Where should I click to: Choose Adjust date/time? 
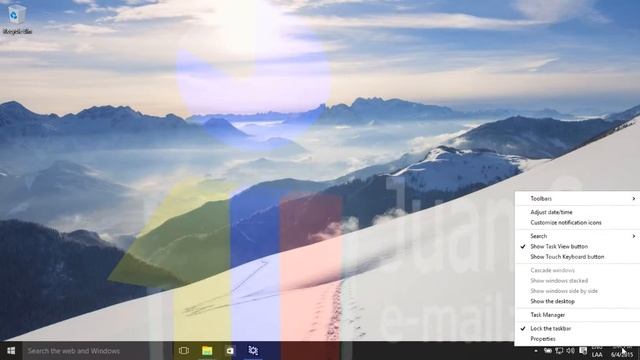pyautogui.click(x=577, y=212)
